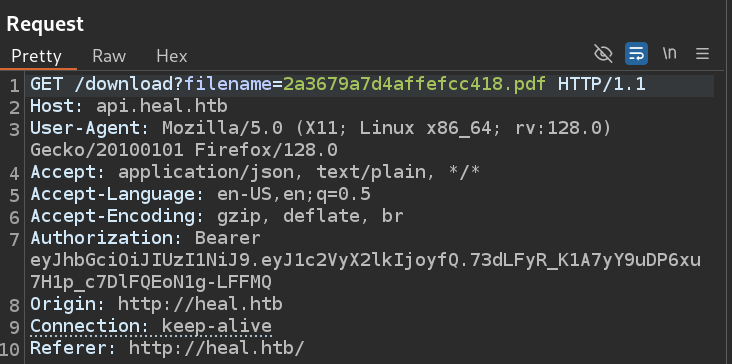Image resolution: width=732 pixels, height=364 pixels.
Task: Toggle the word wrap icon
Action: click(636, 54)
